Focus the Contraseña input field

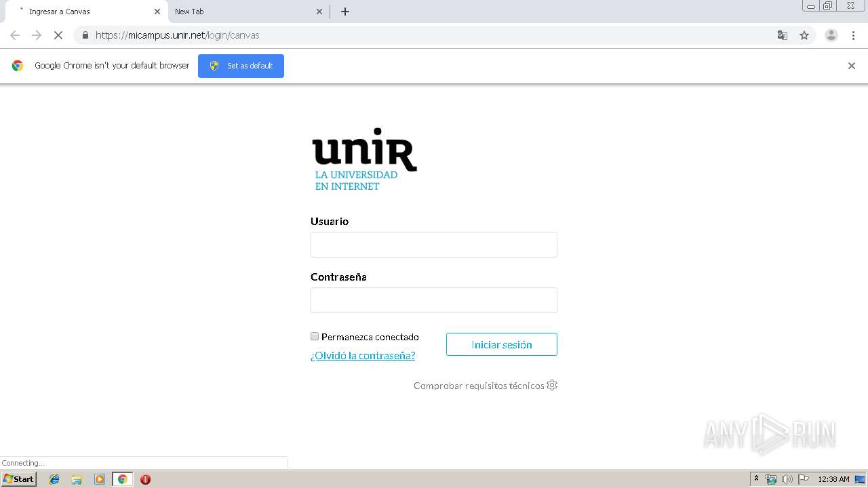[434, 300]
